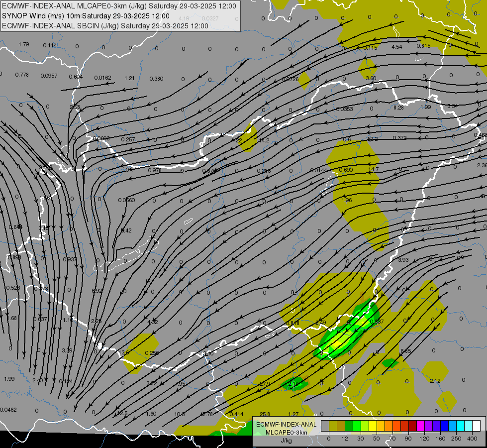Click the pure blue legend swatch
Viewport: 487px width, 448px height.
click(444, 426)
